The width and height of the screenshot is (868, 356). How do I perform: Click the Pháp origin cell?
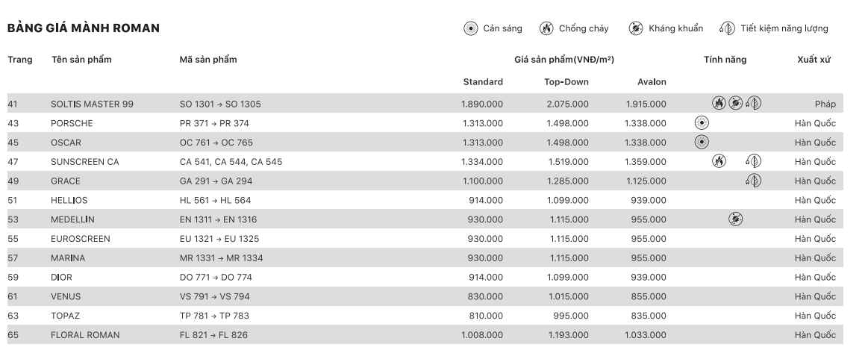825,104
